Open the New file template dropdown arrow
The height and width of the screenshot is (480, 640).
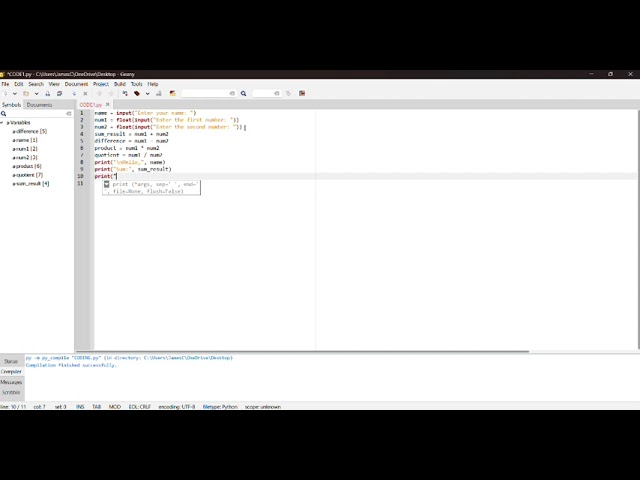point(15,93)
